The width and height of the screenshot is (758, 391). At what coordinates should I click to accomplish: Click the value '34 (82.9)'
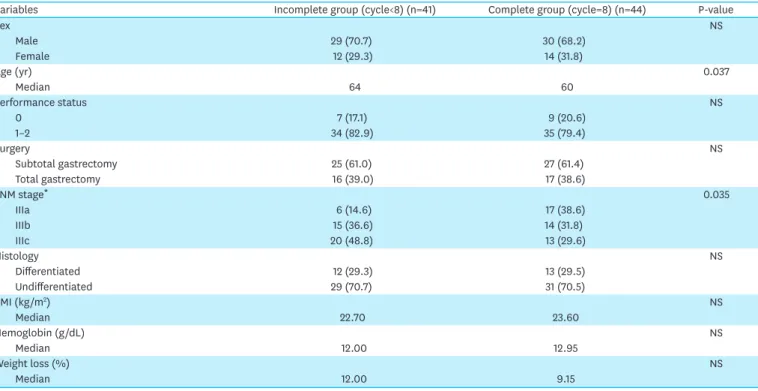[352, 133]
